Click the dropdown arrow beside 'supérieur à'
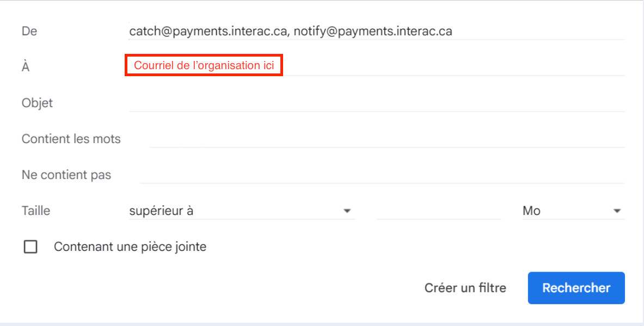Image resolution: width=644 pixels, height=326 pixels. [347, 211]
